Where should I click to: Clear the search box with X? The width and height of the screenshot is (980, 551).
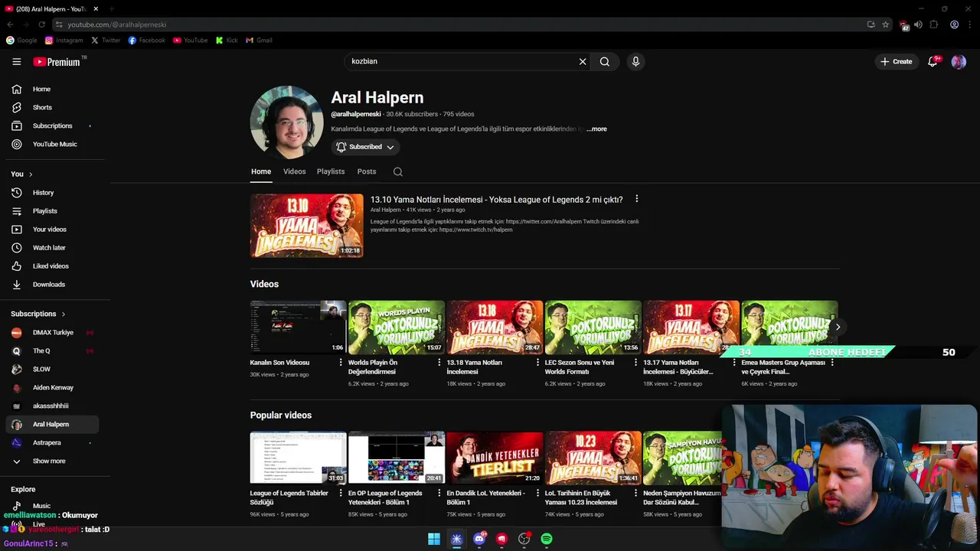[583, 62]
